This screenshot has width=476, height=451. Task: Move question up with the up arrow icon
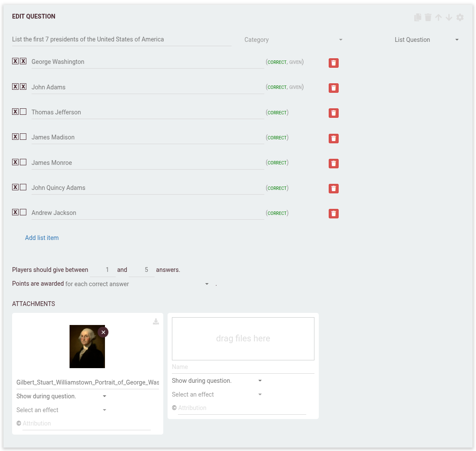coord(438,17)
